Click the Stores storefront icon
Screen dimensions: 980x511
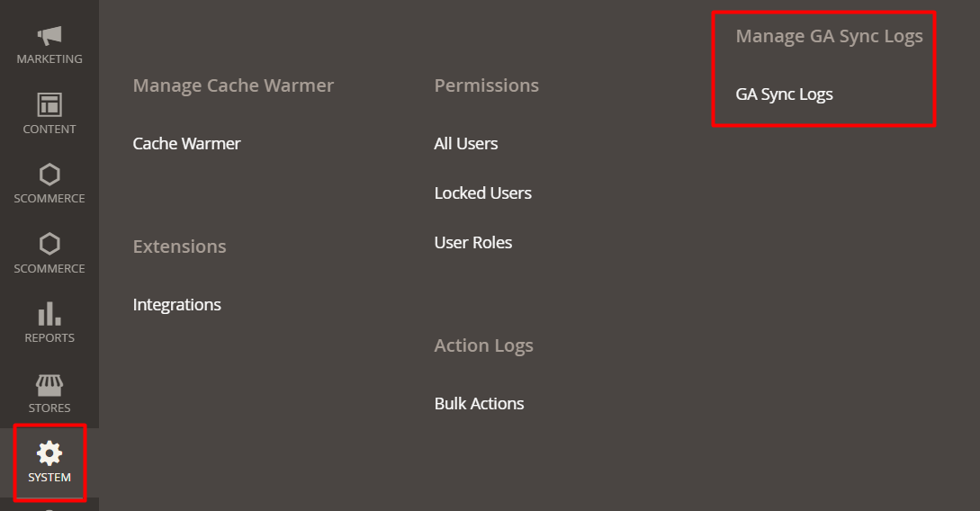click(49, 385)
